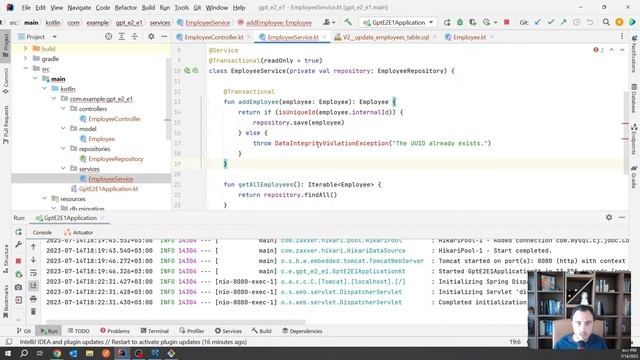Toggle Soft-Wrap in console
Viewport: 640px width, 360px height.
33,273
